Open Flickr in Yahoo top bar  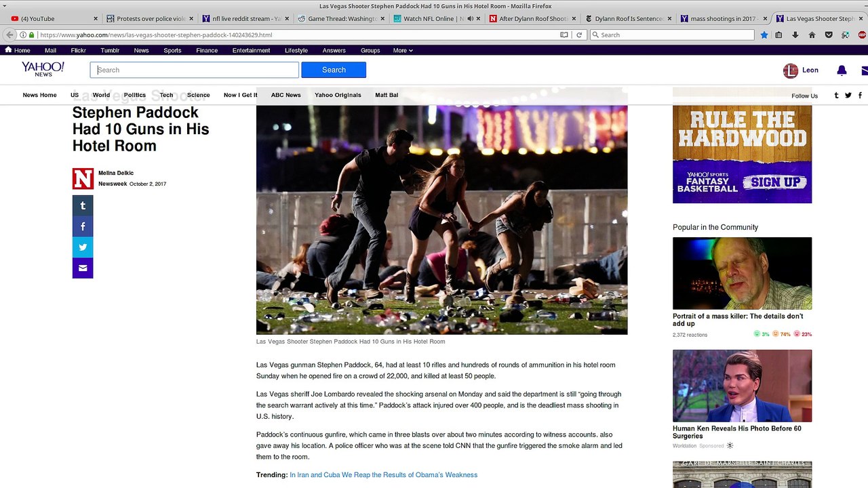[79, 50]
